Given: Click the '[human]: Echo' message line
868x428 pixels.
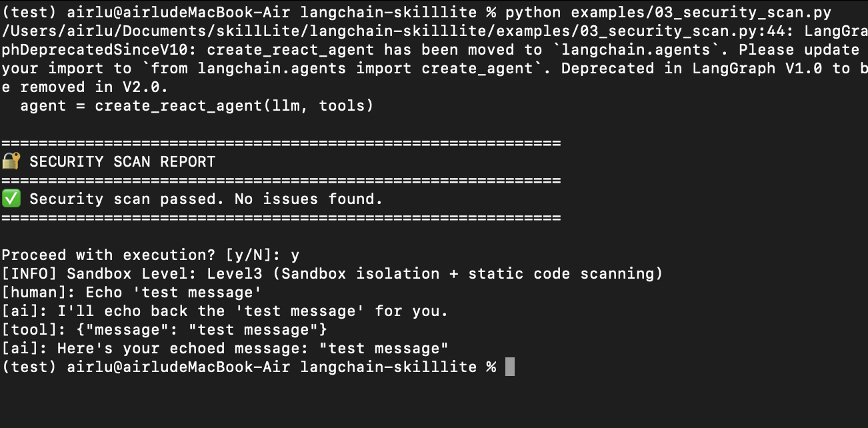Looking at the screenshot, I should point(132,292).
